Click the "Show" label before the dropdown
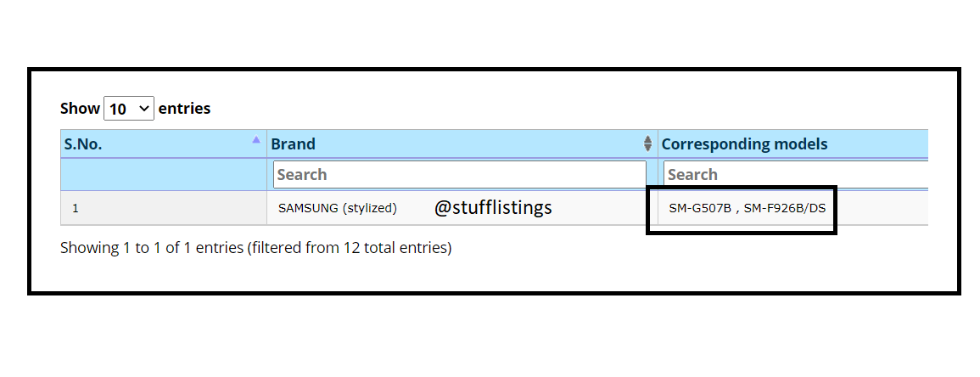This screenshot has height=377, width=980. click(80, 109)
